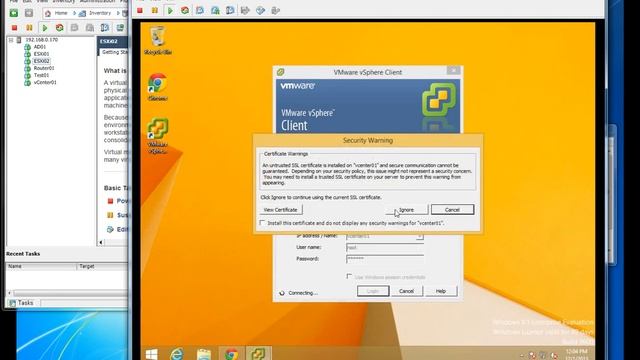640x360 pixels.
Task: Click the green Power On icon in console toolbar
Action: 170,11
